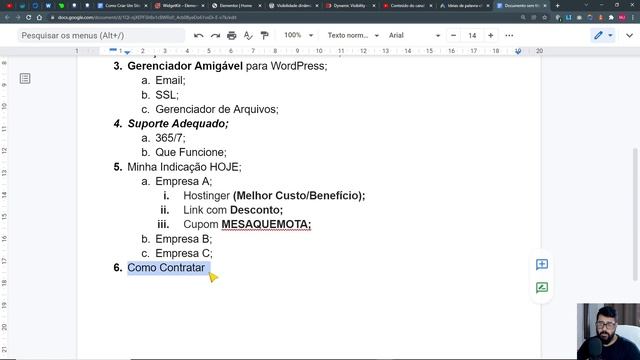Click the Redo arrow in the Docs toolbar
The image size is (640, 360).
pos(215,36)
